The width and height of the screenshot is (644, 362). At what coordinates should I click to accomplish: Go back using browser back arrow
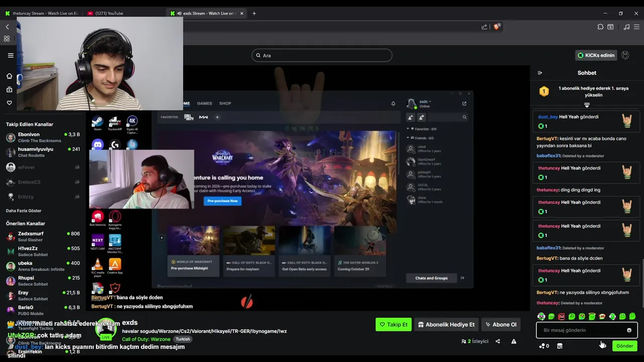tap(7, 27)
